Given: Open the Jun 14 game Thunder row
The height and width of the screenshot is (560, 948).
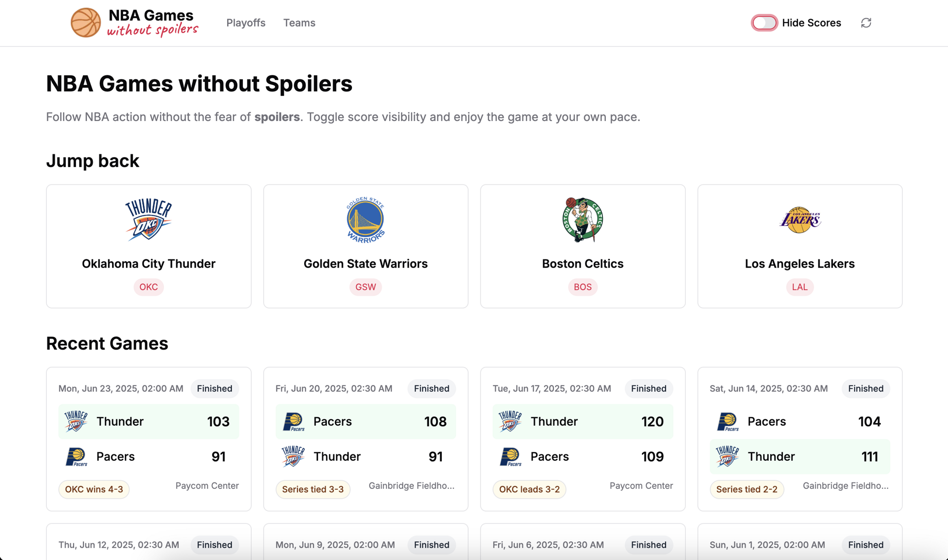Looking at the screenshot, I should point(800,456).
